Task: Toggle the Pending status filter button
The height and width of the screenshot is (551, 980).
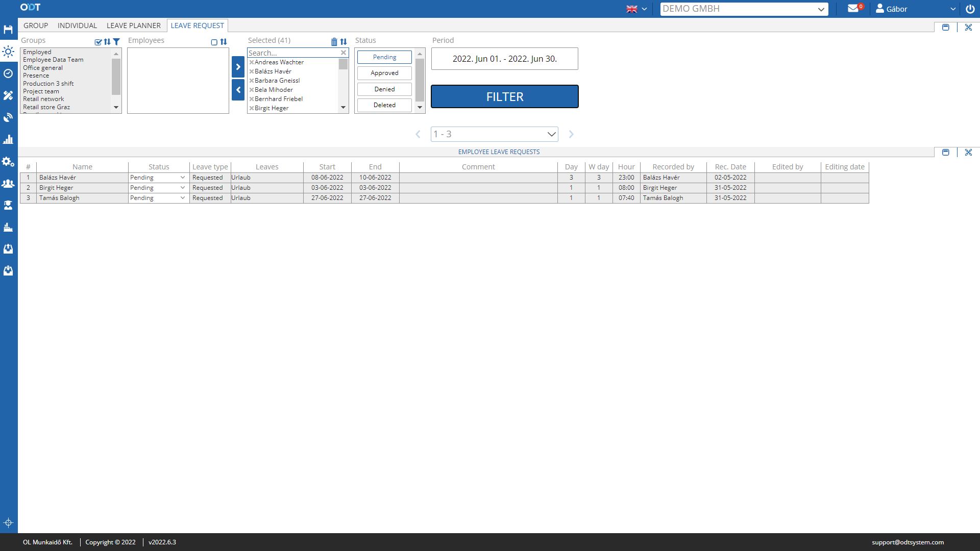Action: pyautogui.click(x=384, y=57)
